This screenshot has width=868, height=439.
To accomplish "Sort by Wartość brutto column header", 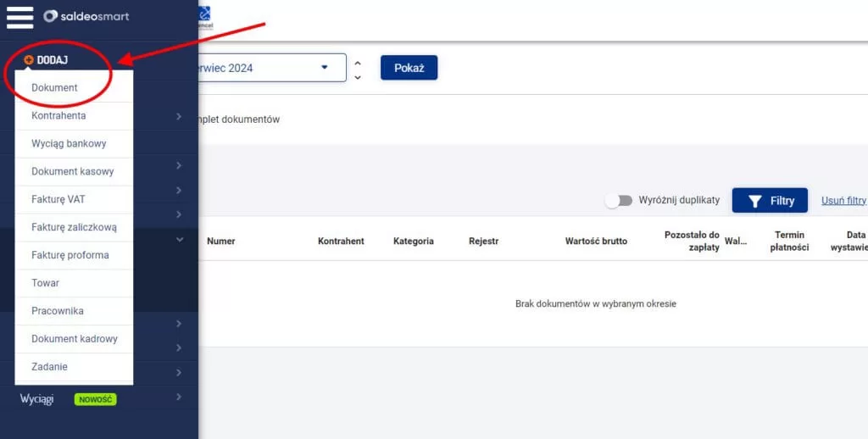I will [596, 242].
